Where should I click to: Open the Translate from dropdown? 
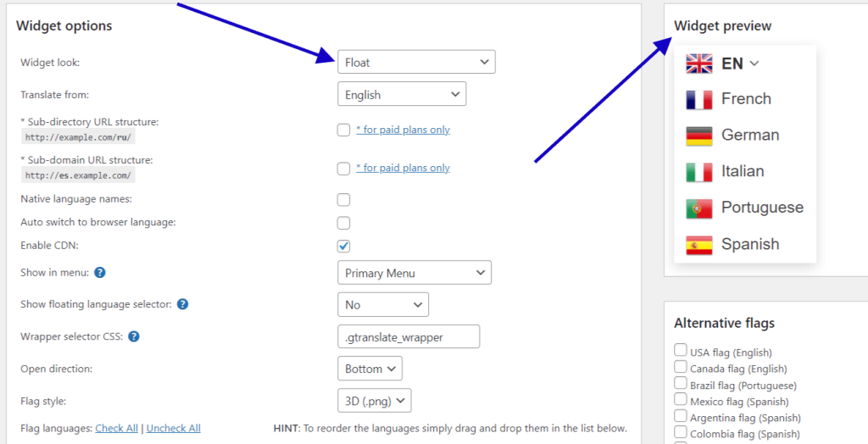tap(402, 94)
